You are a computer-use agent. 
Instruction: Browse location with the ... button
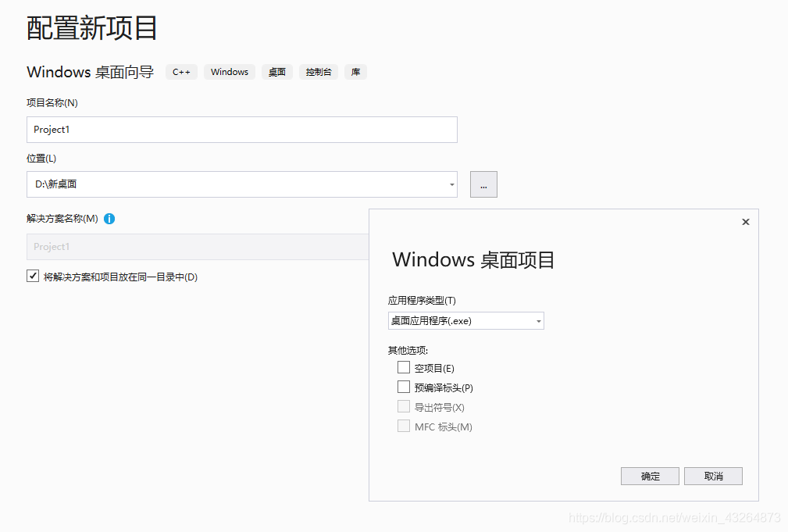point(483,184)
